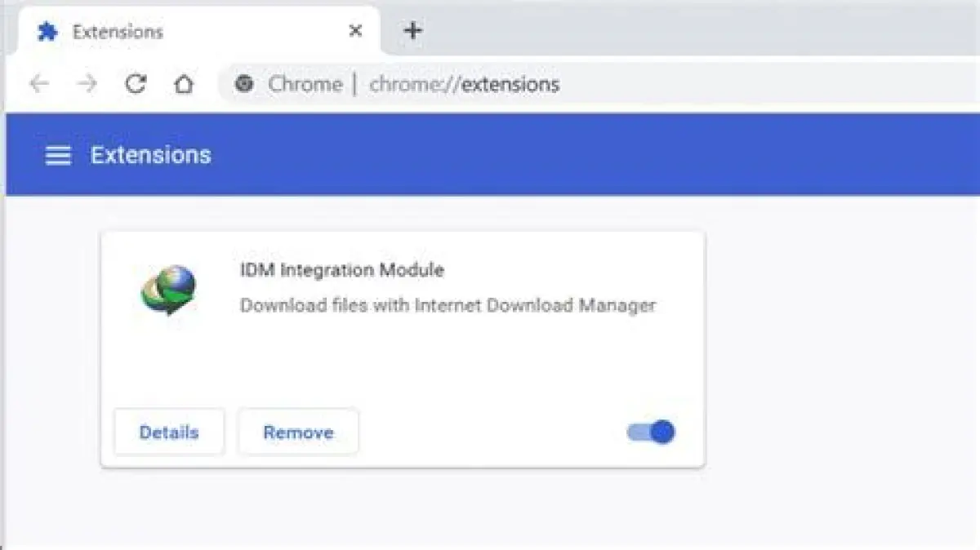Open a new tab with plus button
This screenshot has width=980, height=550.
(413, 31)
